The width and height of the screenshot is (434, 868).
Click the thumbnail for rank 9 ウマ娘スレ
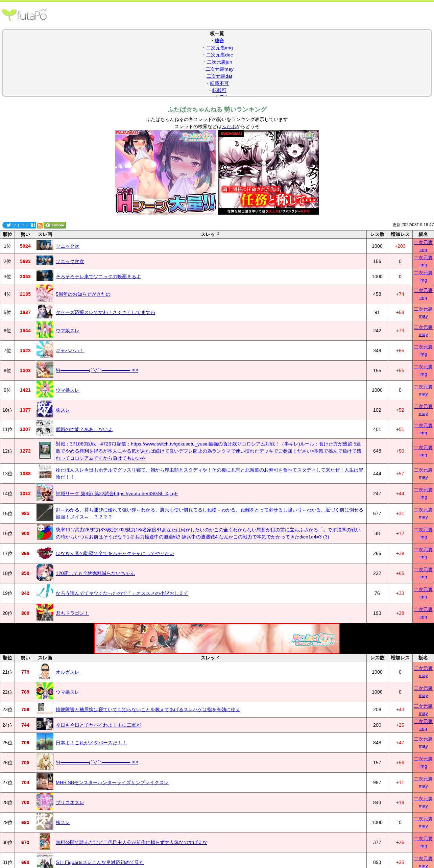[x=45, y=389]
